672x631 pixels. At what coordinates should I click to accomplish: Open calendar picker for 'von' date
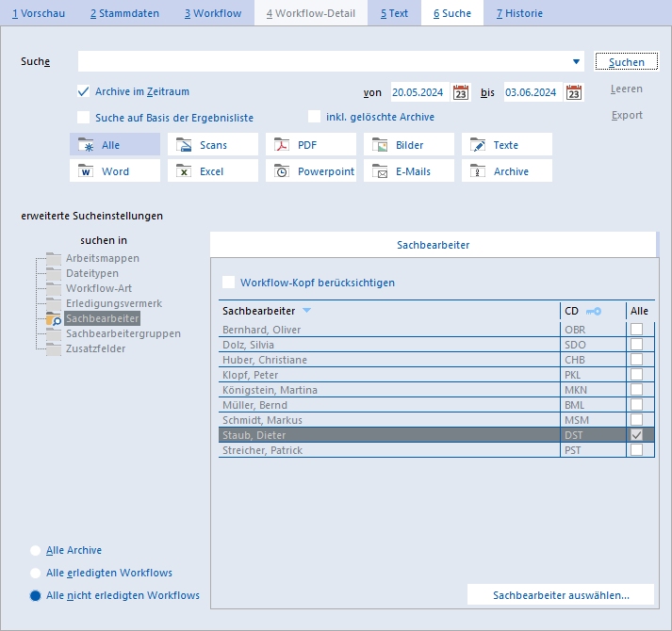pos(461,92)
